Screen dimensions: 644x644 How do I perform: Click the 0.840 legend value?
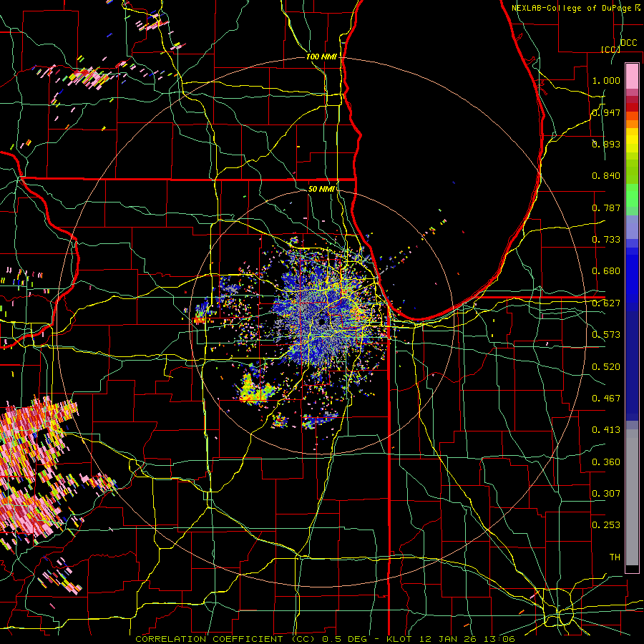[606, 176]
